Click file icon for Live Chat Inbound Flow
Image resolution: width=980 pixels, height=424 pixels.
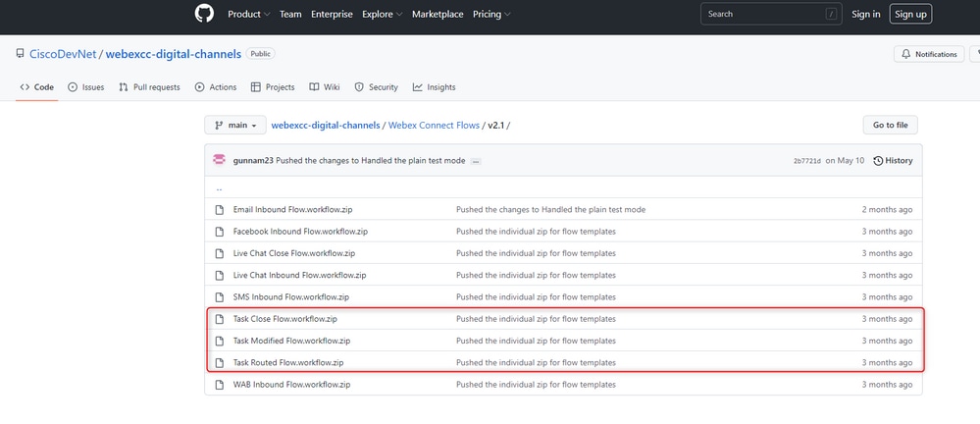click(220, 275)
